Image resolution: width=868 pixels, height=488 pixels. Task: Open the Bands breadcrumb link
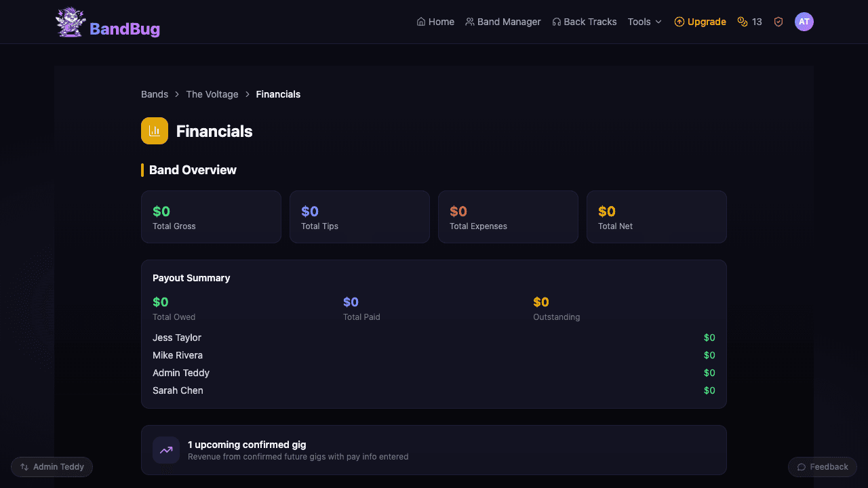154,94
